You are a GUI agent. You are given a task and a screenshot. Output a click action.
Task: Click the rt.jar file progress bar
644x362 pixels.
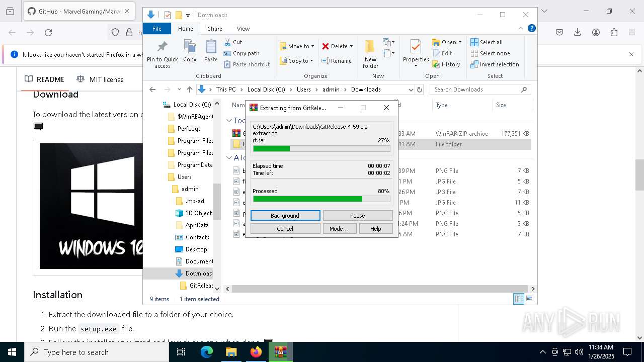(x=321, y=149)
